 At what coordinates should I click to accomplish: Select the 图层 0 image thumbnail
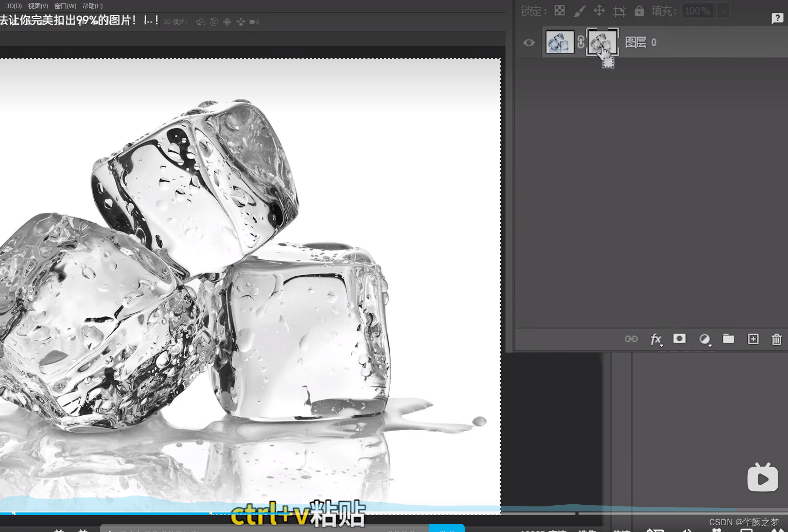[x=560, y=42]
